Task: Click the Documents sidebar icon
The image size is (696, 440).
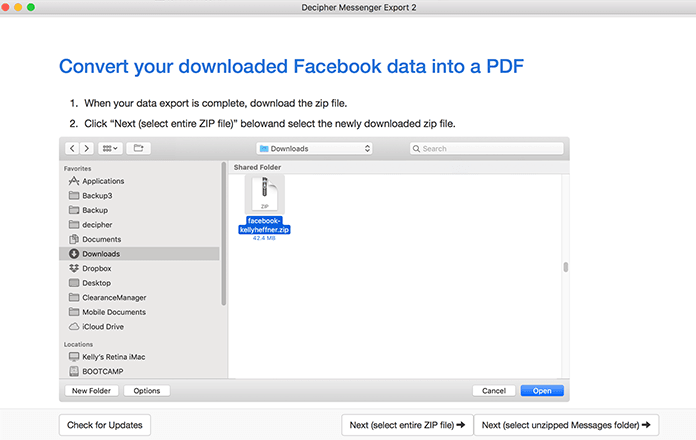Action: (74, 239)
